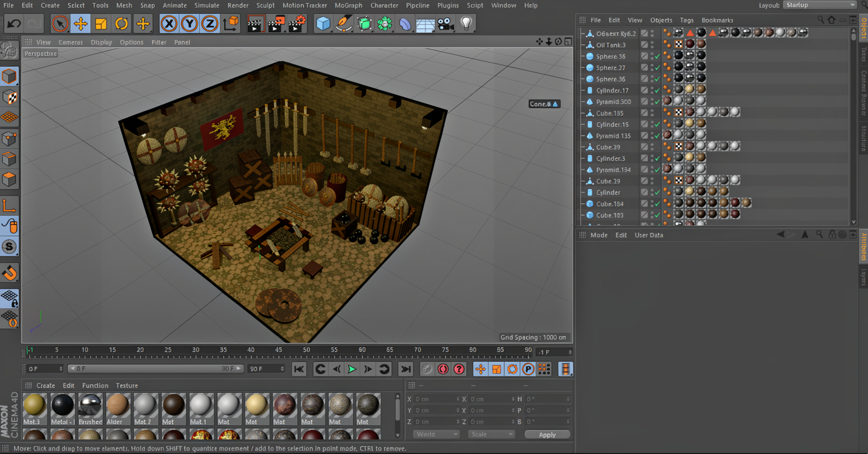This screenshot has height=454, width=868.
Task: Toggle position keyframing button
Action: pos(481,369)
